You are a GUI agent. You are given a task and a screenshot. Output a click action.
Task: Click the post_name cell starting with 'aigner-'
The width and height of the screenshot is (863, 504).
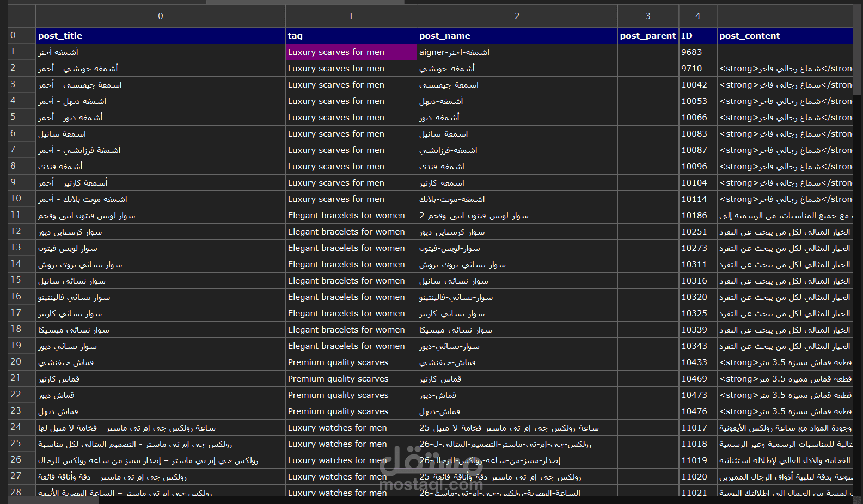point(517,52)
